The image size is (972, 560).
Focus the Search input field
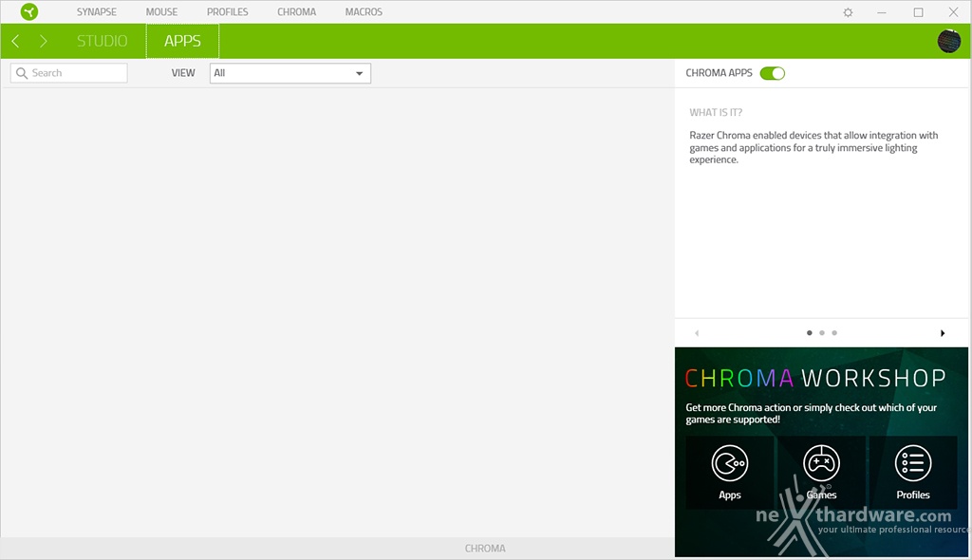[68, 73]
